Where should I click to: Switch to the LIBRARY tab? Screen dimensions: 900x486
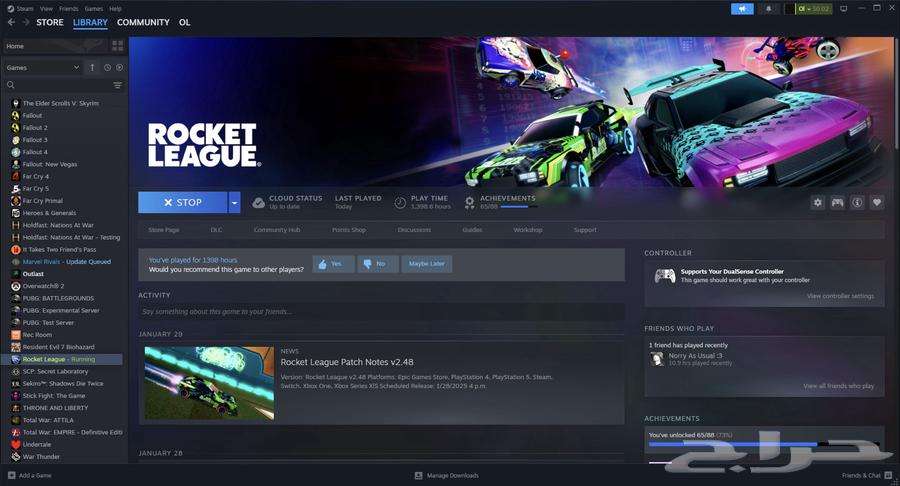90,22
